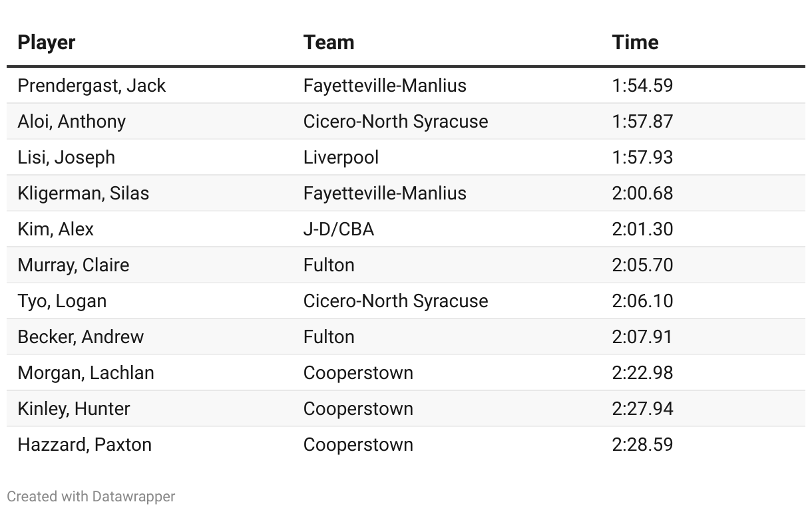Click the Hazzard, Paxton name cell
This screenshot has height=512, width=812.
pyautogui.click(x=85, y=445)
